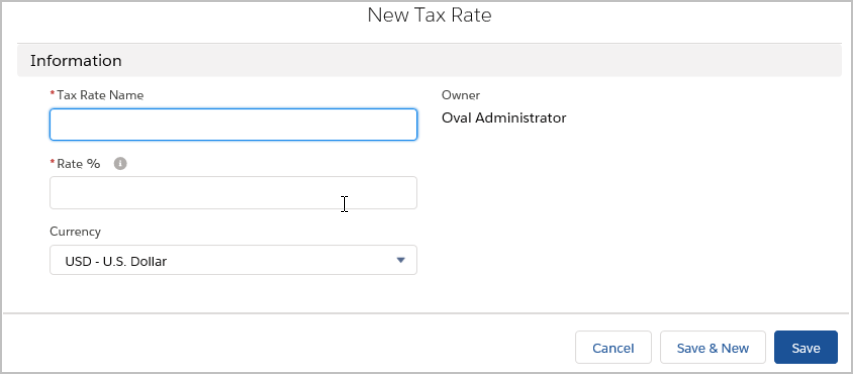Click the Oval Administrator owner name
The image size is (853, 374).
coord(504,118)
